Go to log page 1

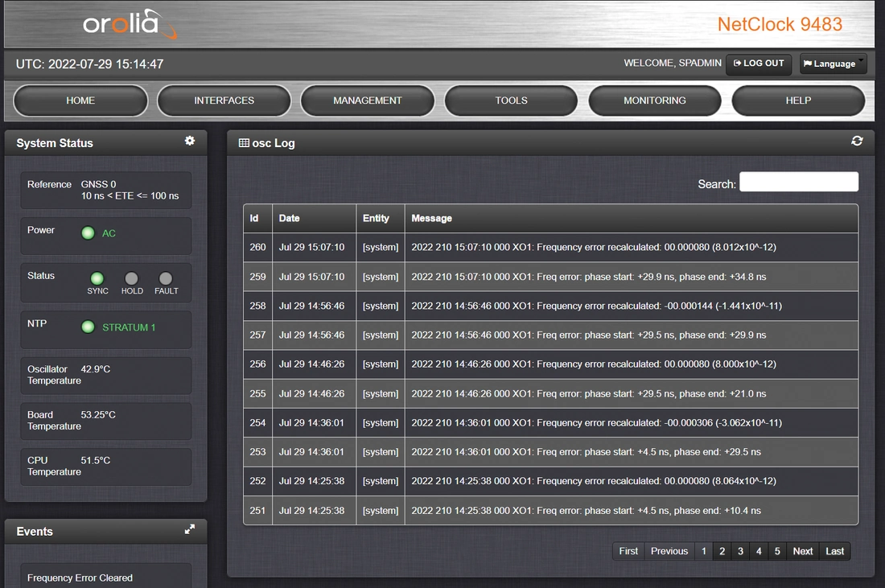(x=704, y=551)
